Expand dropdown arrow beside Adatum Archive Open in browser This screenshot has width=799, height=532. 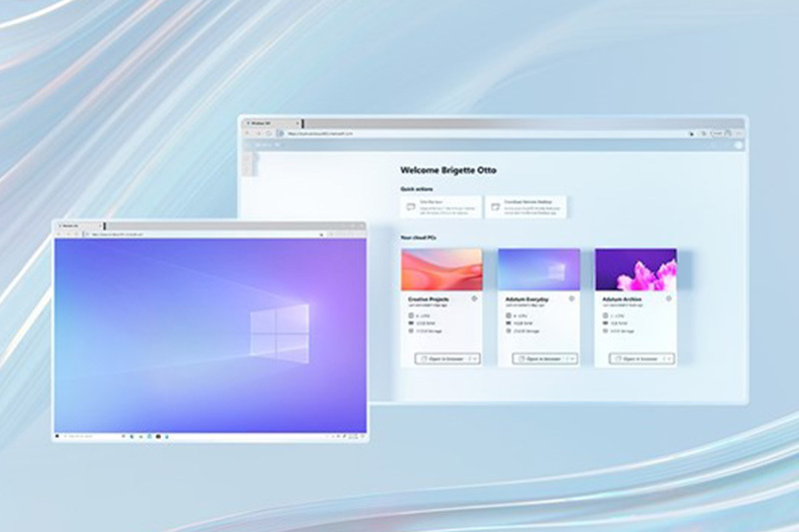(667, 357)
